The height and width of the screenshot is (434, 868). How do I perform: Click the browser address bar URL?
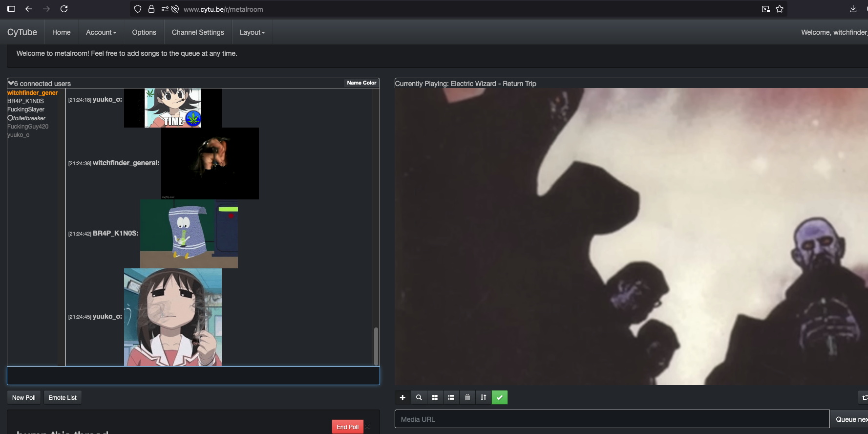tap(223, 9)
